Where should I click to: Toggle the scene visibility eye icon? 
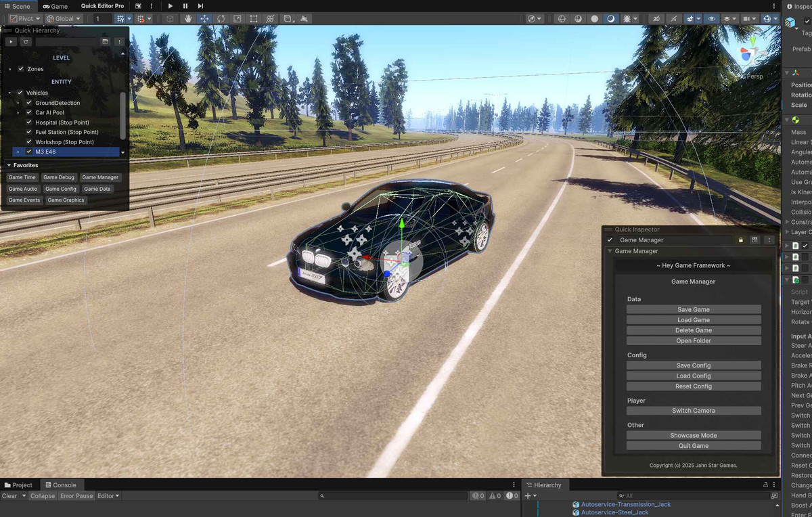pos(713,18)
